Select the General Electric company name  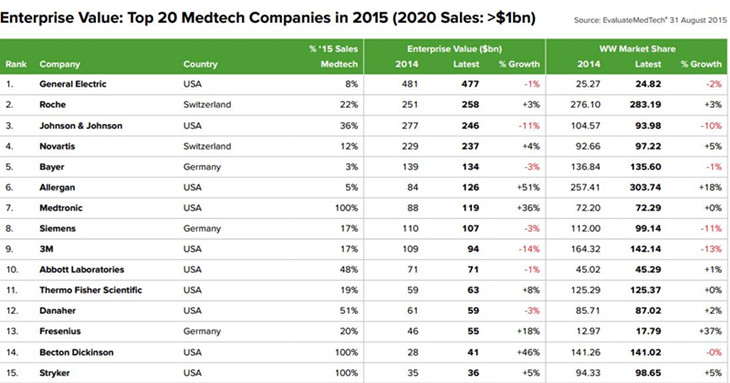[73, 84]
